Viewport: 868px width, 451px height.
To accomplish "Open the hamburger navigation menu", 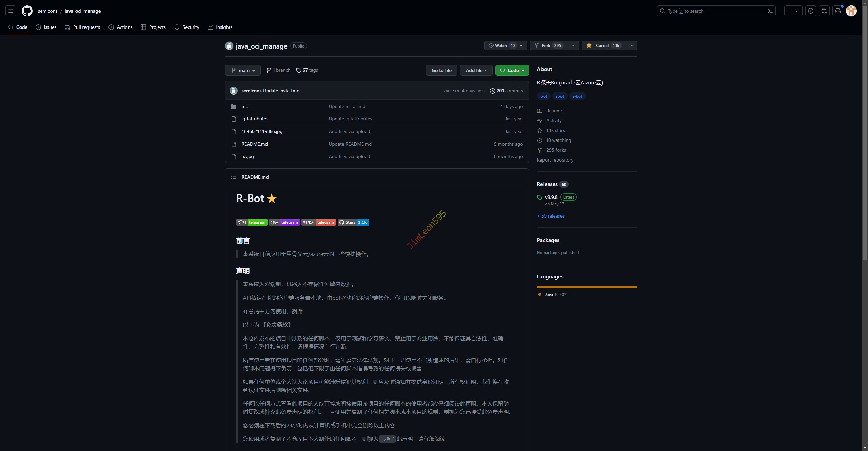I will click(x=11, y=11).
